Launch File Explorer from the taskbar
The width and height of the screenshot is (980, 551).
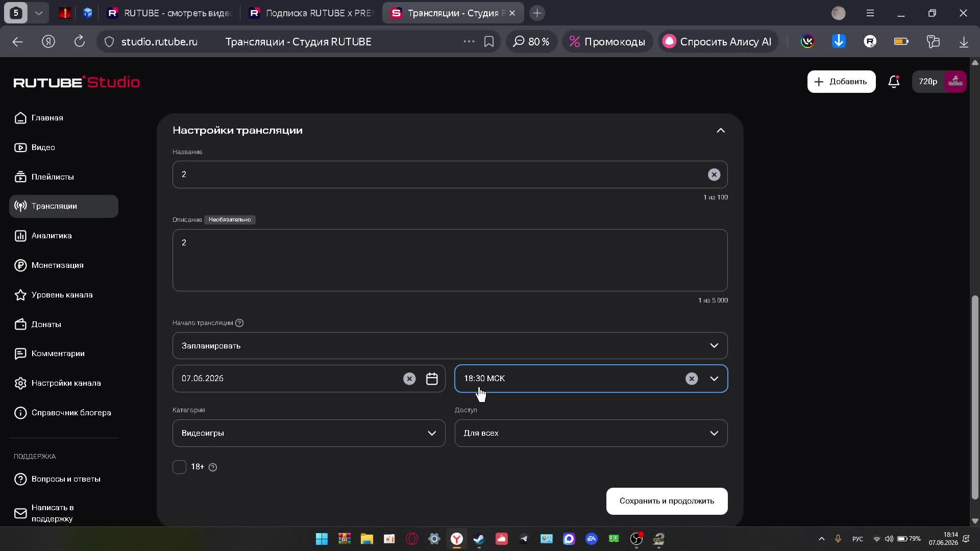click(x=366, y=539)
